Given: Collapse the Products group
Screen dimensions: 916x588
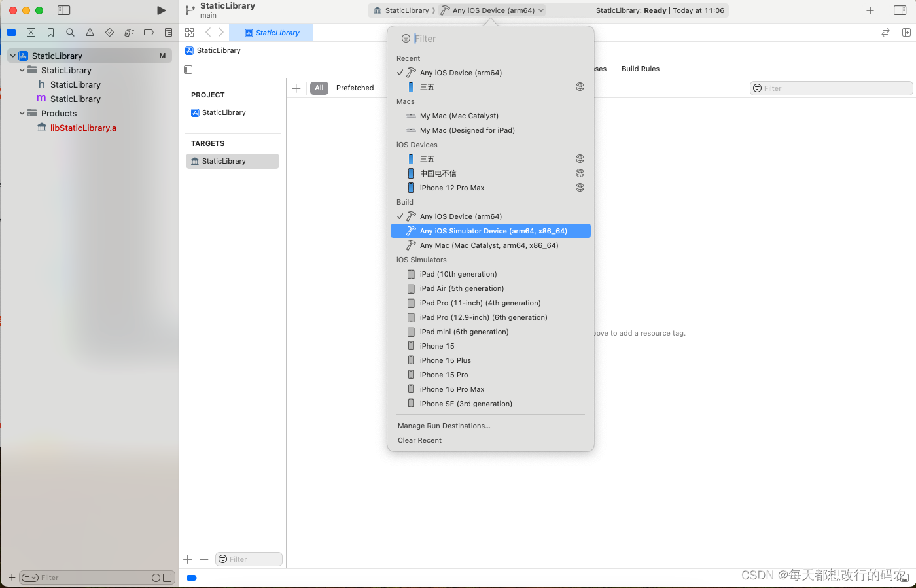Looking at the screenshot, I should pos(22,113).
